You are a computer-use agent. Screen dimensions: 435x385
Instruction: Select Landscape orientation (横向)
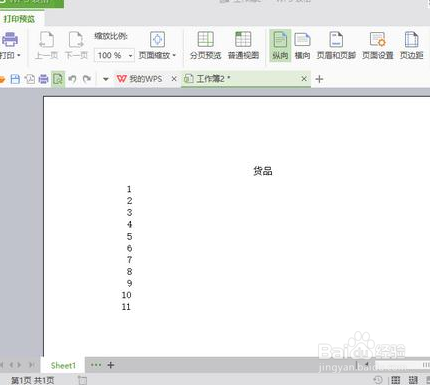[302, 45]
